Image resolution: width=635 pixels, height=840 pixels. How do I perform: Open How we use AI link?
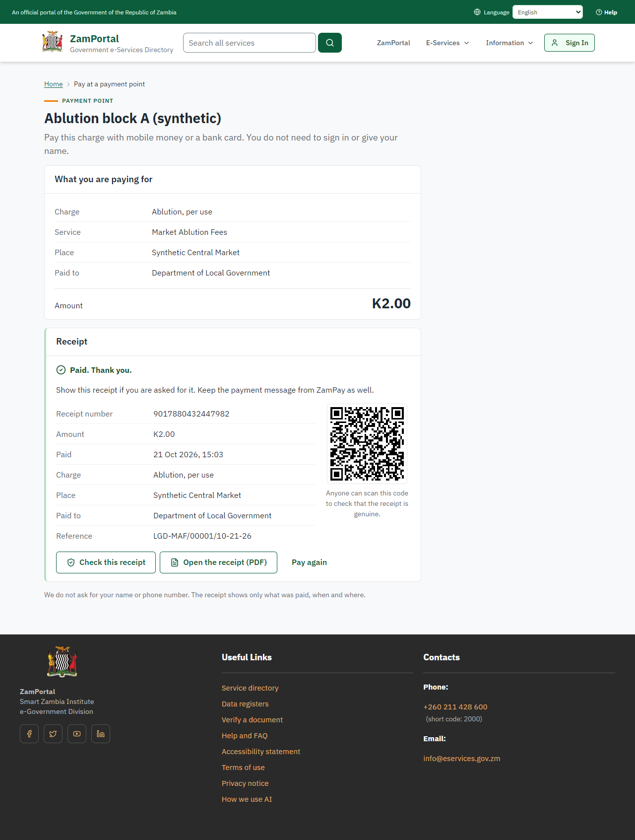point(247,799)
